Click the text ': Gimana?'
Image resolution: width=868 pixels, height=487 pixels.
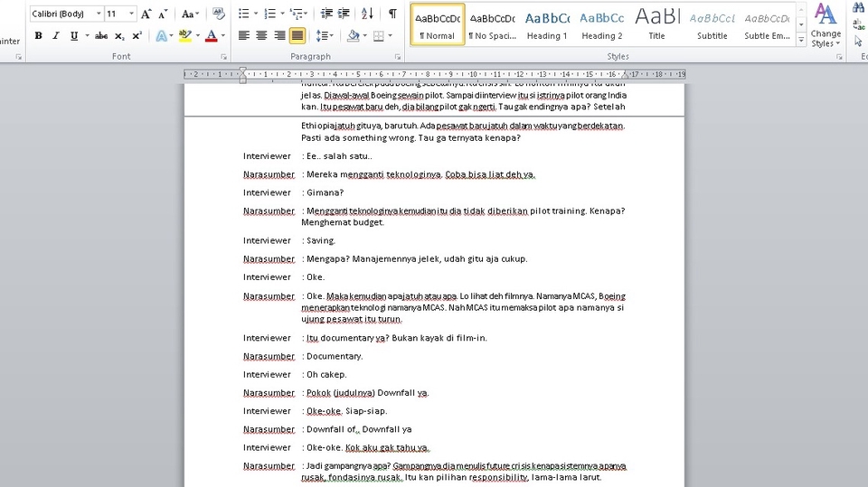tap(323, 192)
